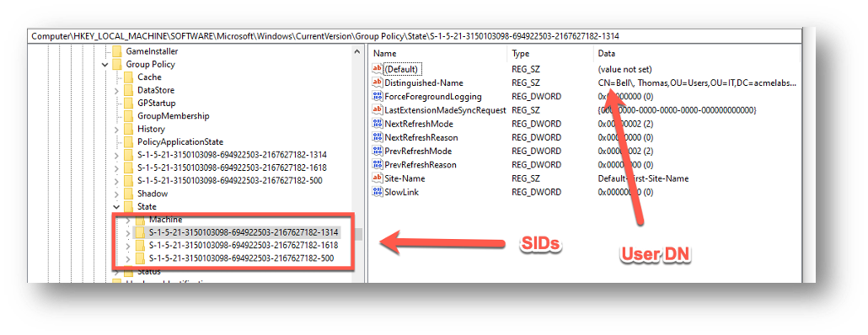Click the Distinguished-Name string value icon
This screenshot has height=335, width=868.
pos(378,83)
